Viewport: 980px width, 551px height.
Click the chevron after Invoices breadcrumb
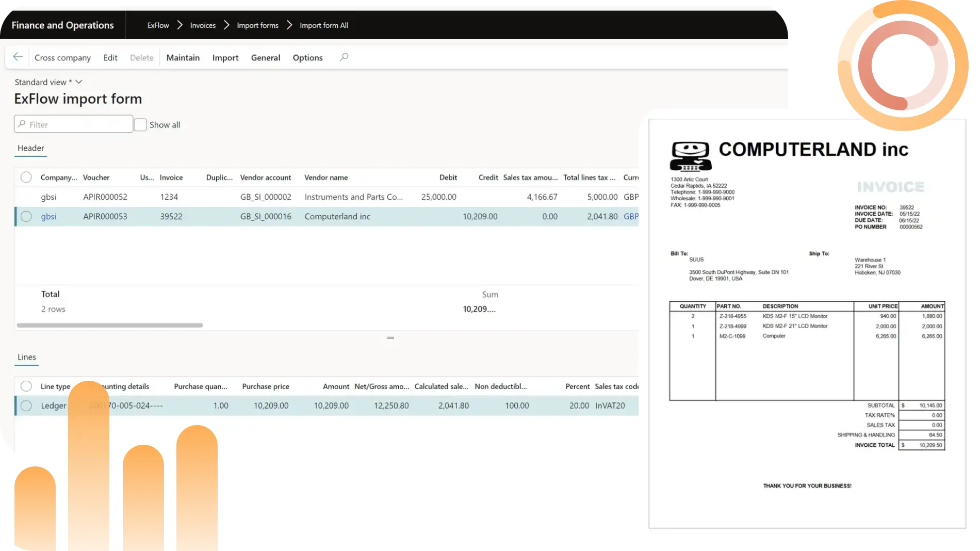(x=226, y=25)
